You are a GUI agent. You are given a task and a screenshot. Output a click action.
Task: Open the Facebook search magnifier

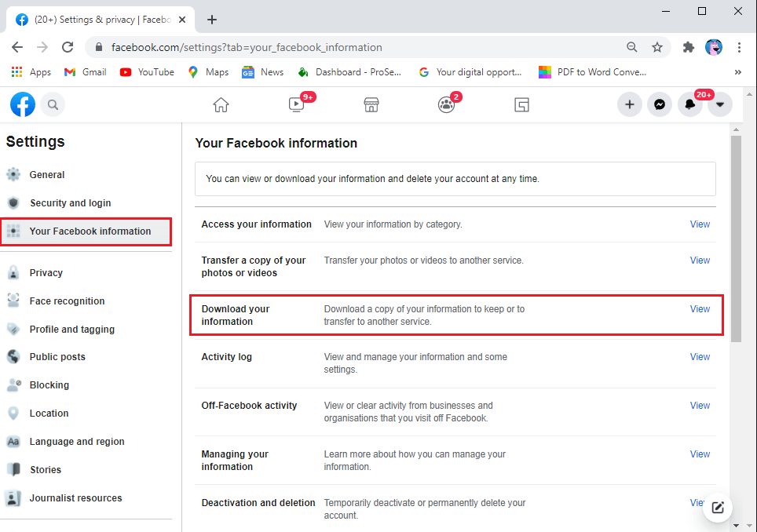tap(53, 104)
